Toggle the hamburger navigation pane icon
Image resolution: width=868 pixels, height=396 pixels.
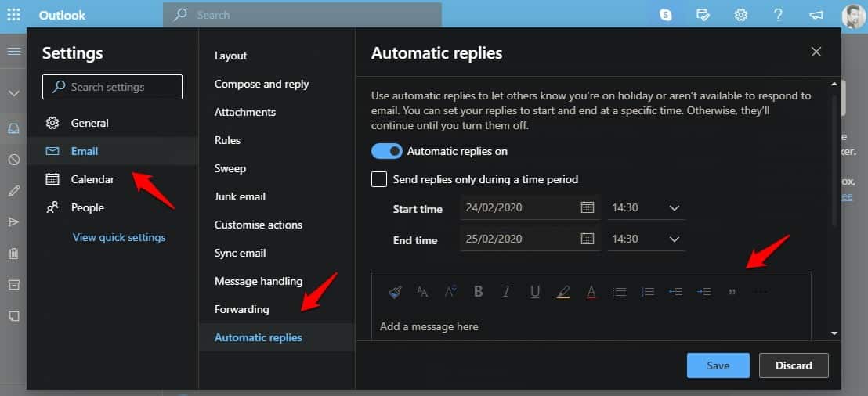pyautogui.click(x=14, y=52)
